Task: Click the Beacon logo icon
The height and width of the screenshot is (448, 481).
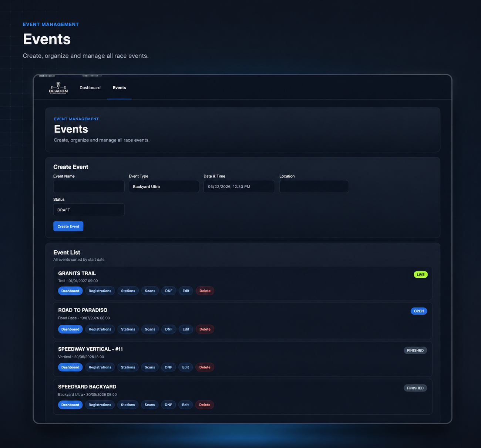Action: 58,88
